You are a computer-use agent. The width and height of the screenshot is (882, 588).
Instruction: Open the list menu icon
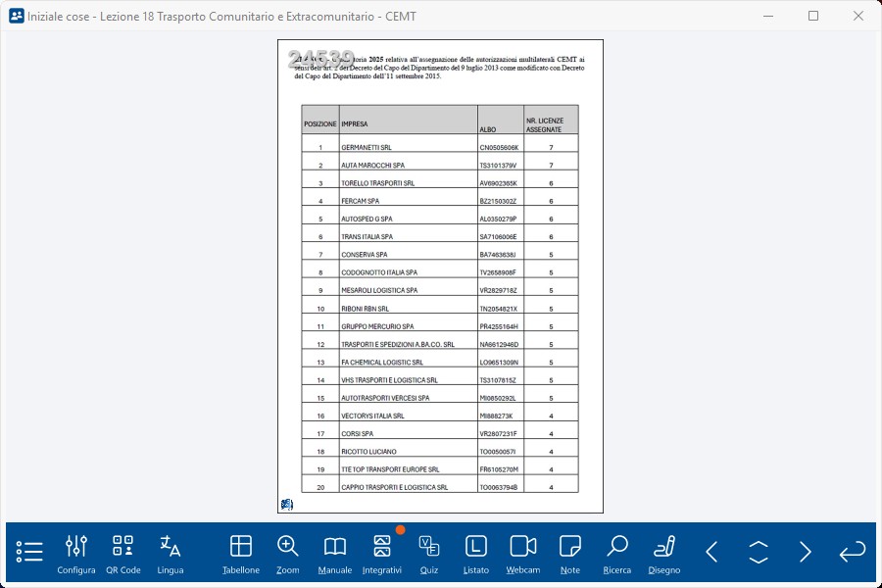(x=29, y=552)
